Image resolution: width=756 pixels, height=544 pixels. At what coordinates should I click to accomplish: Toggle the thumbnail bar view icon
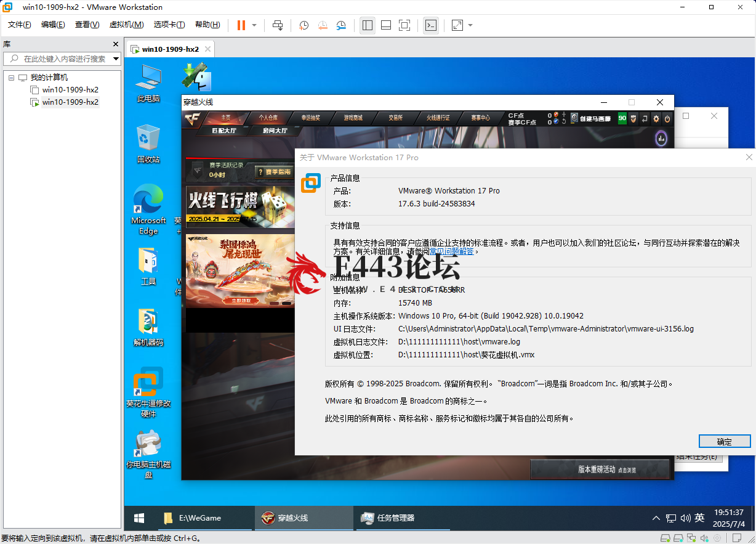point(386,25)
